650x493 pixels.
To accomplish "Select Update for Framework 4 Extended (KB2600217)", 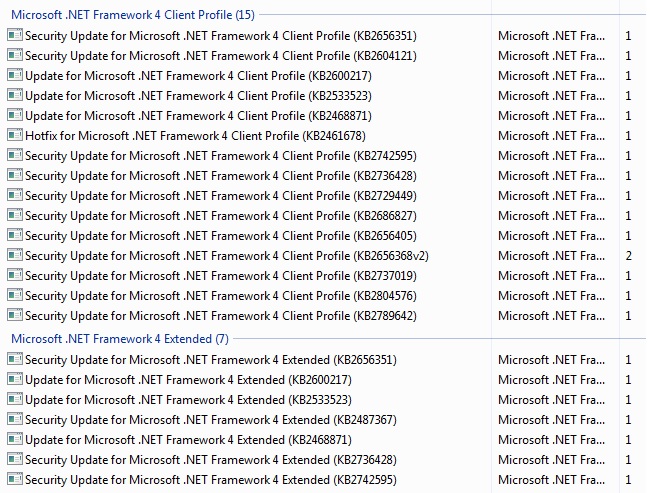I will (188, 380).
